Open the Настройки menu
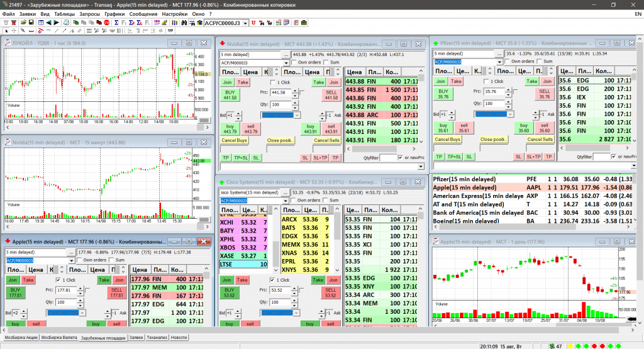Screen dimensions: 644x349 coord(175,14)
